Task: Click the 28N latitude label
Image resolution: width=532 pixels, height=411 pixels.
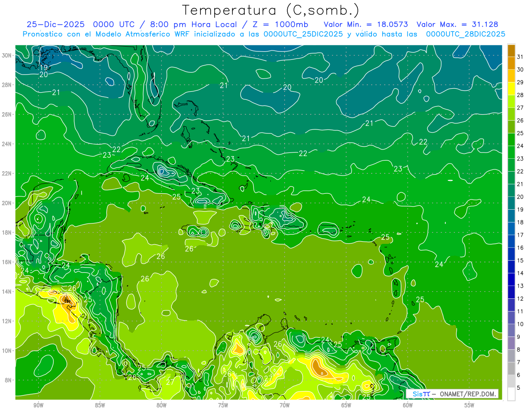Action: [8, 85]
